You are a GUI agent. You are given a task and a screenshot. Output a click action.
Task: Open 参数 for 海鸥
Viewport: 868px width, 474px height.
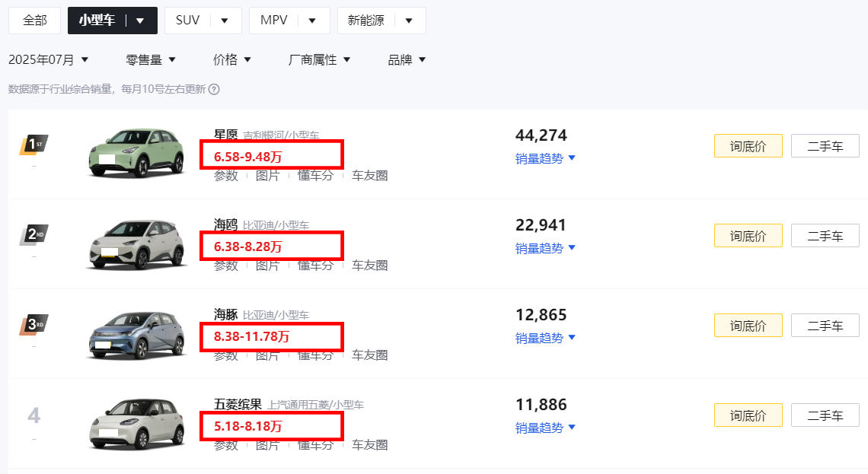pyautogui.click(x=226, y=266)
